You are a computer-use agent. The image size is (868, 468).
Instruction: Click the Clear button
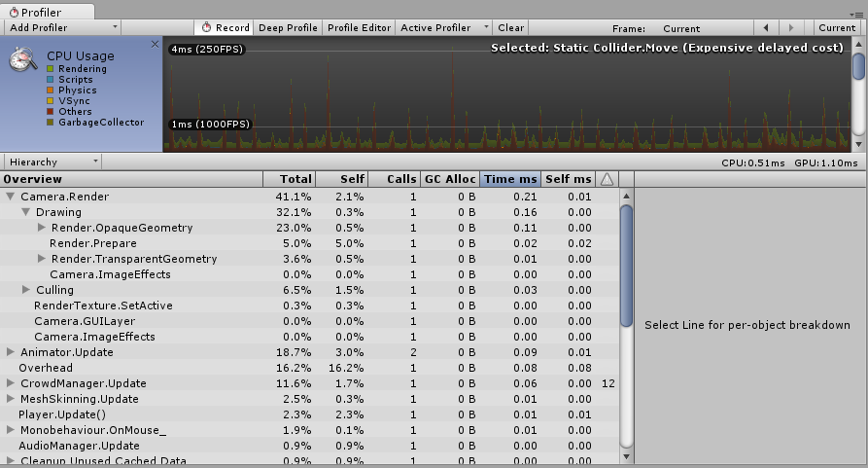point(510,27)
